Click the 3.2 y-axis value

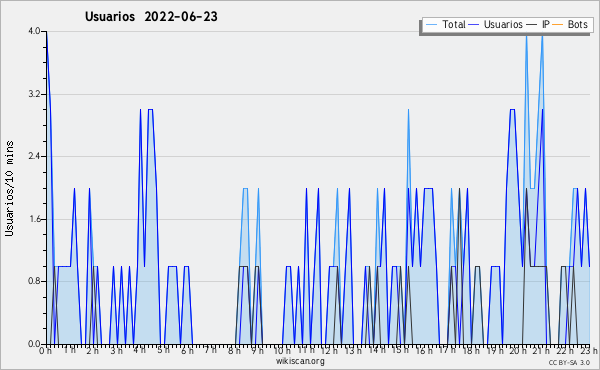35,94
